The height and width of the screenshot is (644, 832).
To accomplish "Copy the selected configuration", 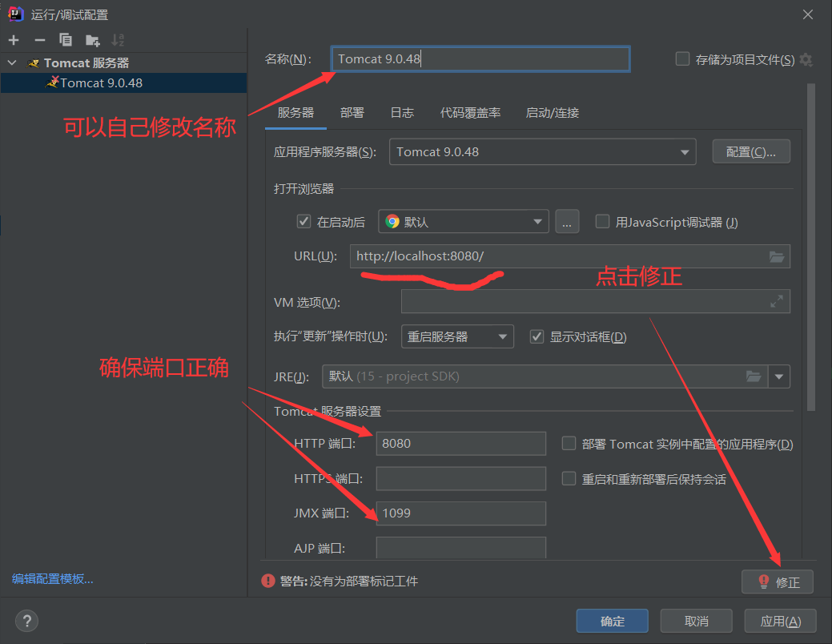I will (66, 40).
